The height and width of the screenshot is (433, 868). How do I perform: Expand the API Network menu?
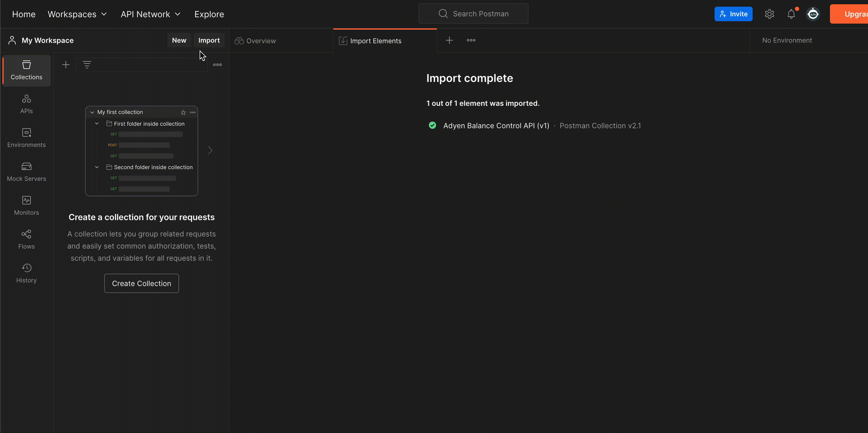pos(150,14)
